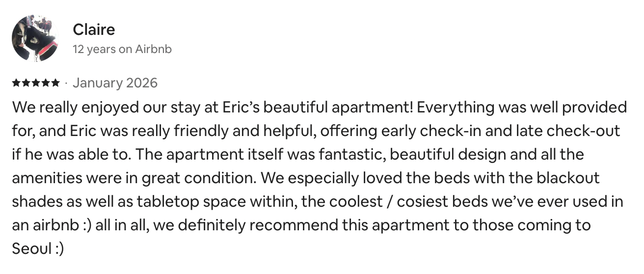Open the reviewer name Claire

94,29
